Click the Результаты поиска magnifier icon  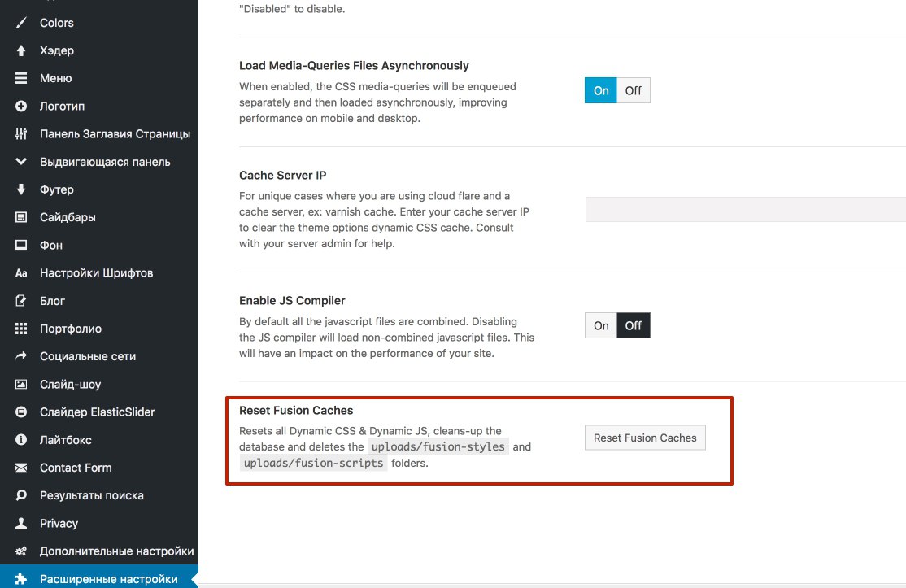(x=21, y=495)
